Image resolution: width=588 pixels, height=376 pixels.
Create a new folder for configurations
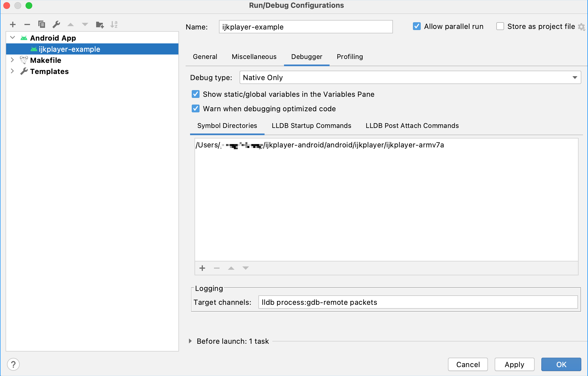(99, 24)
